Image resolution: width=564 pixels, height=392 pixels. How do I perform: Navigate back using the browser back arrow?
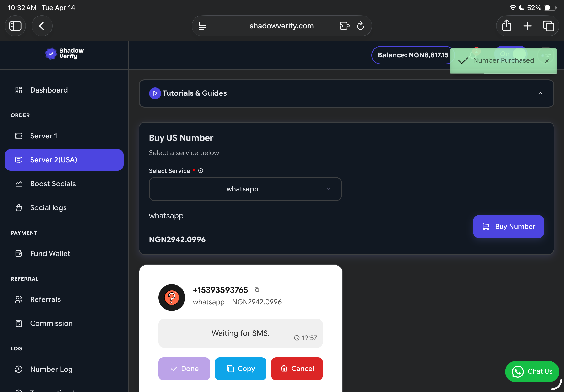tap(42, 26)
